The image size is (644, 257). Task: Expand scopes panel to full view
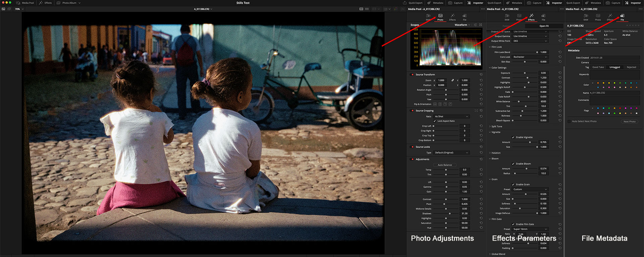[x=481, y=25]
